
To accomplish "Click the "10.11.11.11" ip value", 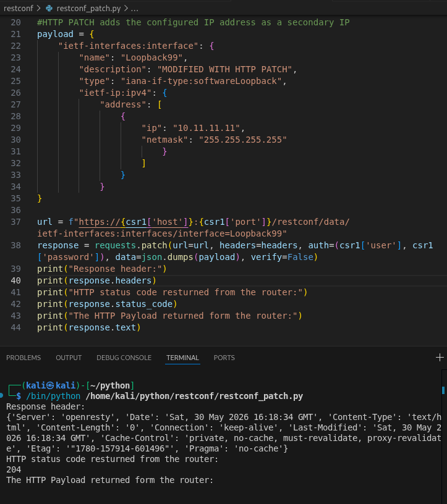I will click(x=206, y=128).
